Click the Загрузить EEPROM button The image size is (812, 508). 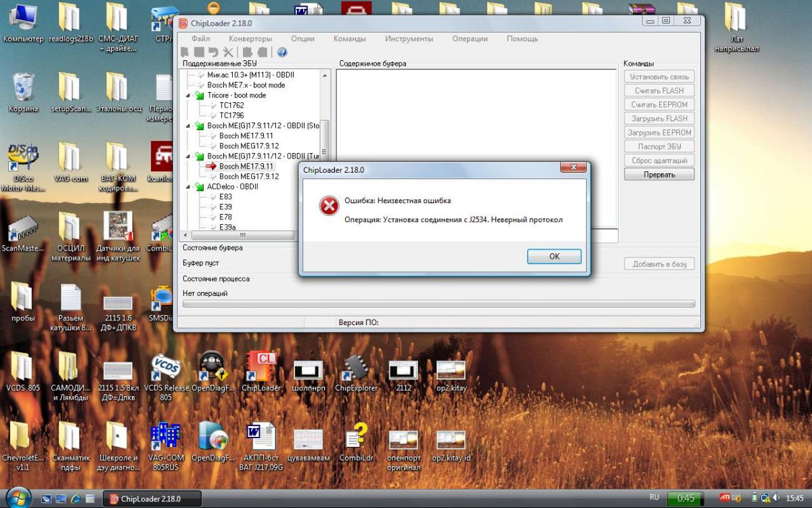659,133
